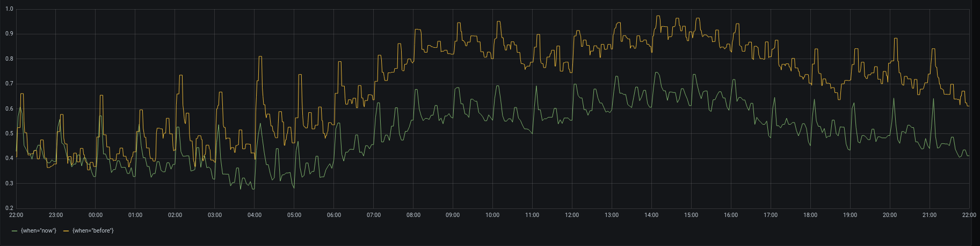
Task: Click the 0.4 y-axis value
Action: tap(10, 158)
